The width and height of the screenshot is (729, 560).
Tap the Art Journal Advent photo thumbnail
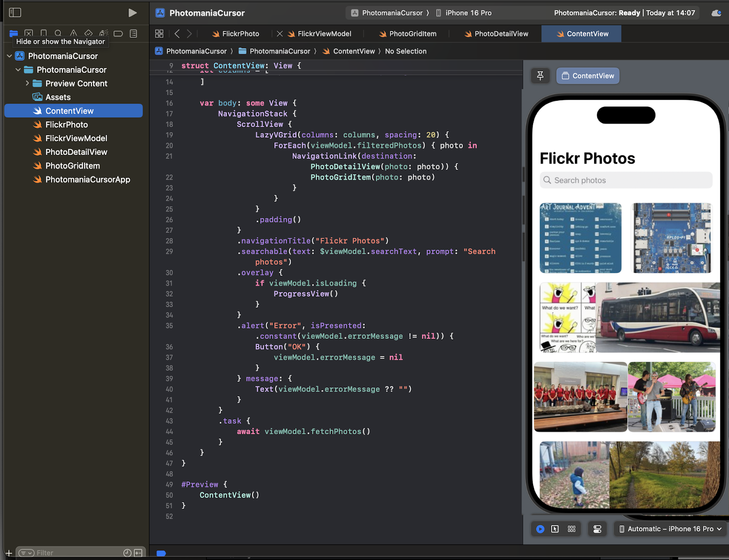coord(580,238)
